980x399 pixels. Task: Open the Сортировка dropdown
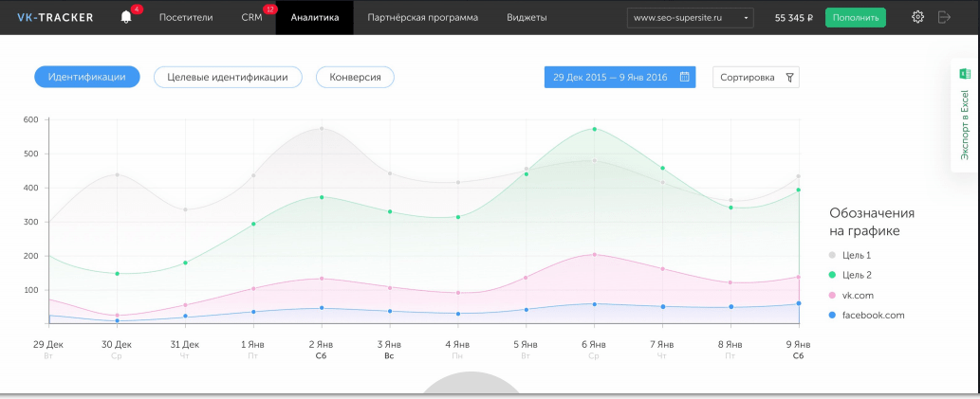755,78
